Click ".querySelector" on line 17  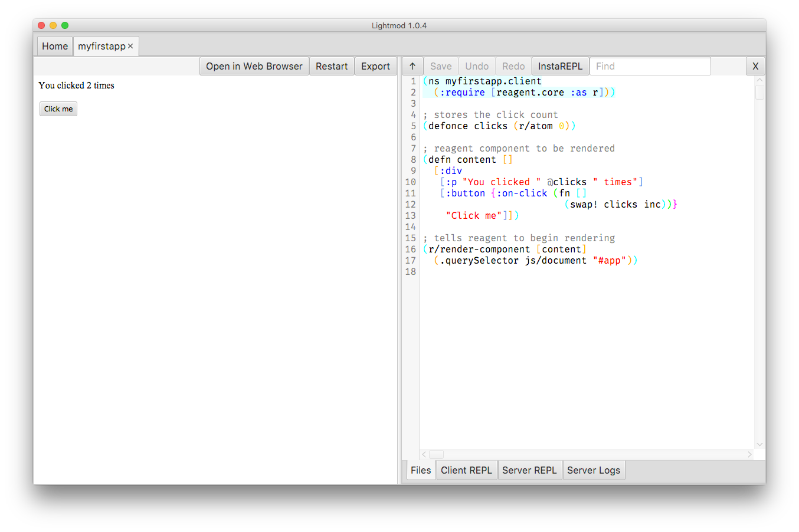(x=479, y=261)
